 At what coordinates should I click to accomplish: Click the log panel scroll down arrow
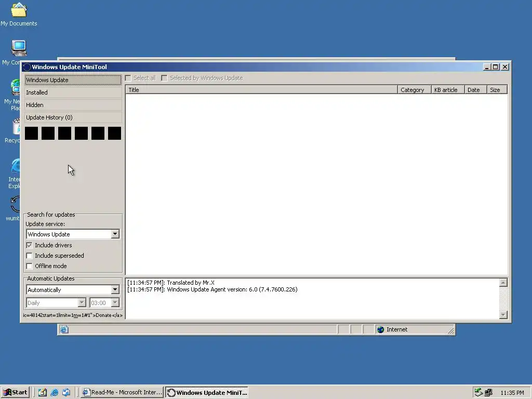pyautogui.click(x=503, y=315)
